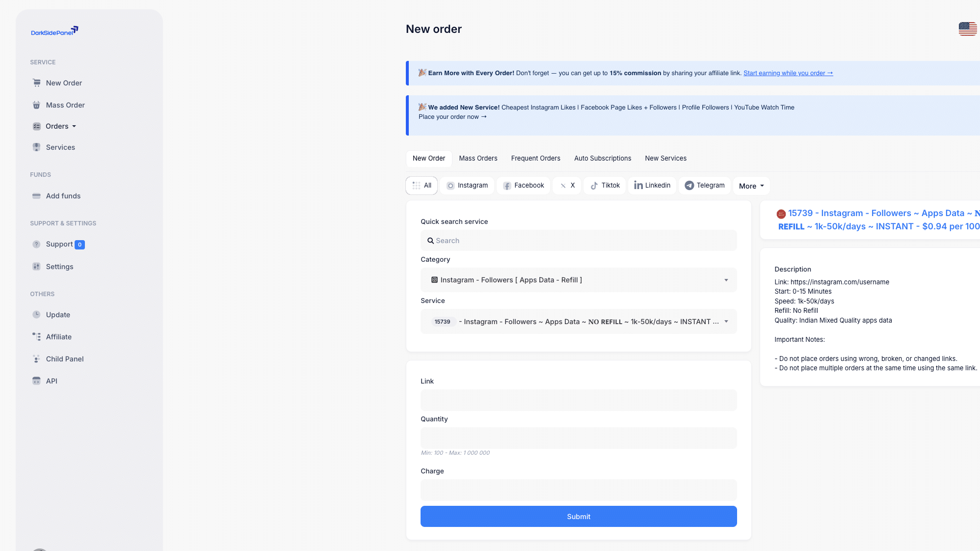Click the US flag language icon
This screenshot has width=980, height=551.
967,29
